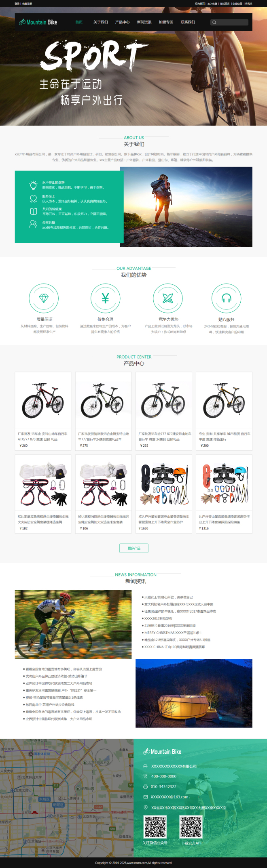
Task: Click the headphones 贴心服务 icon
Action: click(227, 298)
